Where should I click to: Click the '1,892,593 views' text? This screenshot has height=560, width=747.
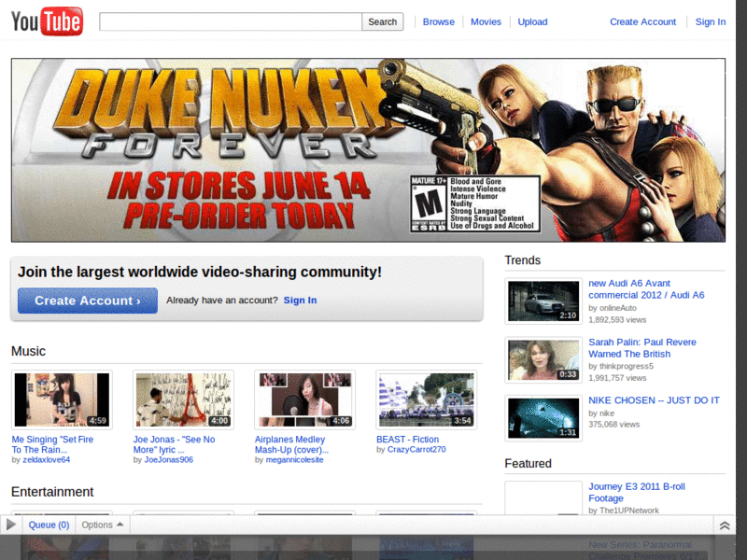[617, 319]
